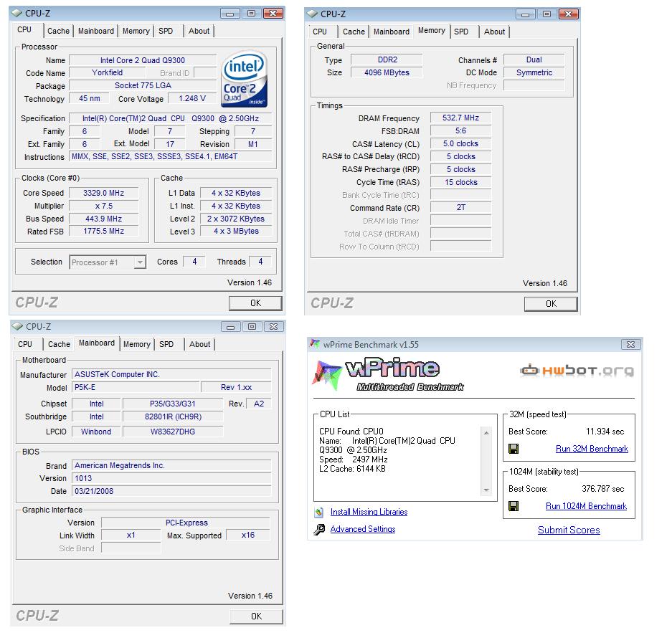Click the DRAM Frequency value 532.7 MHz

point(460,118)
